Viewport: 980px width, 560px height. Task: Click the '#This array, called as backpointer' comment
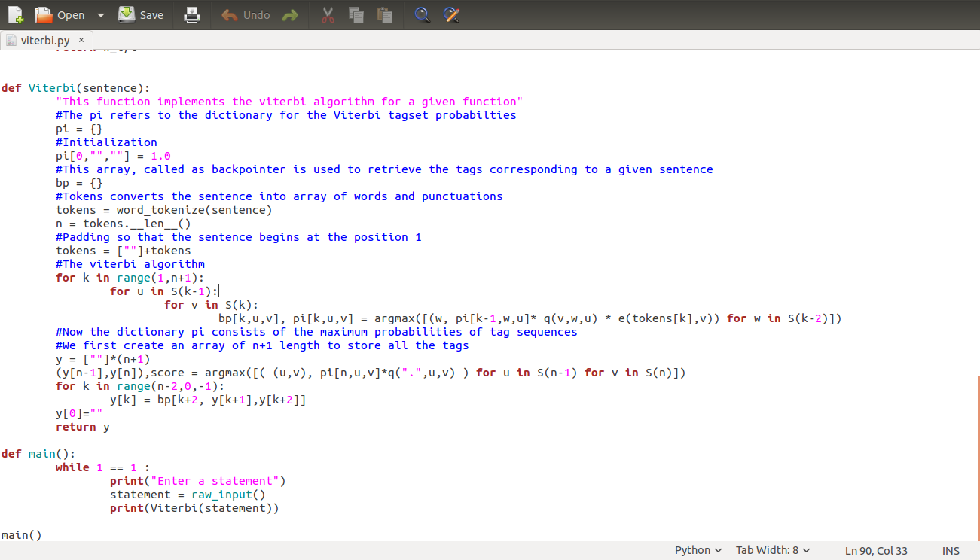tap(384, 169)
